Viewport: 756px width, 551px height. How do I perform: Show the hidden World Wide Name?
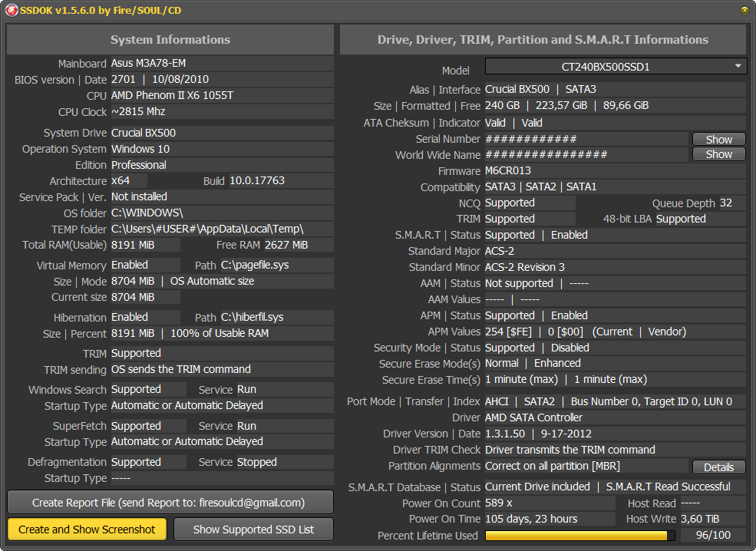tap(718, 154)
